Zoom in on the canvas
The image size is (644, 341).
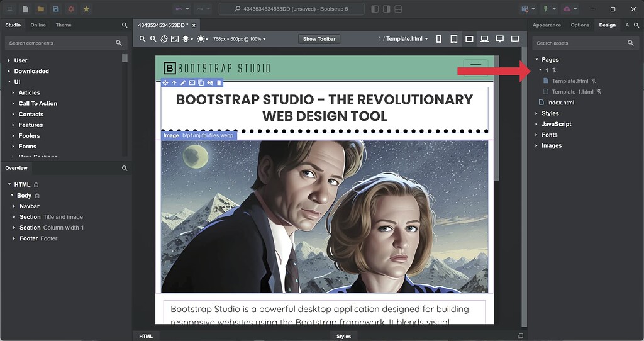[x=143, y=39]
